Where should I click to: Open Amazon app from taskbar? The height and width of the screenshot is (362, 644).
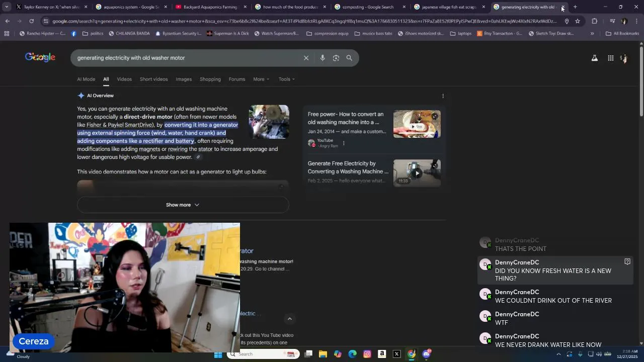point(382,354)
